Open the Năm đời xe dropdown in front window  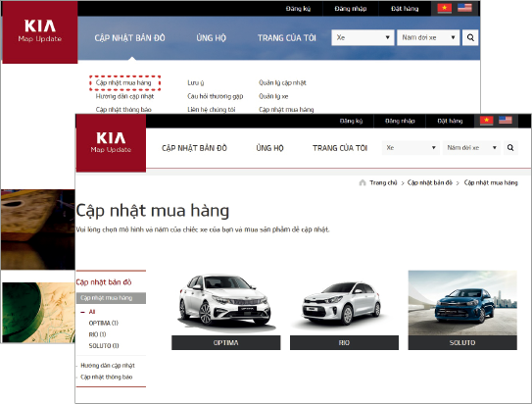tap(471, 148)
